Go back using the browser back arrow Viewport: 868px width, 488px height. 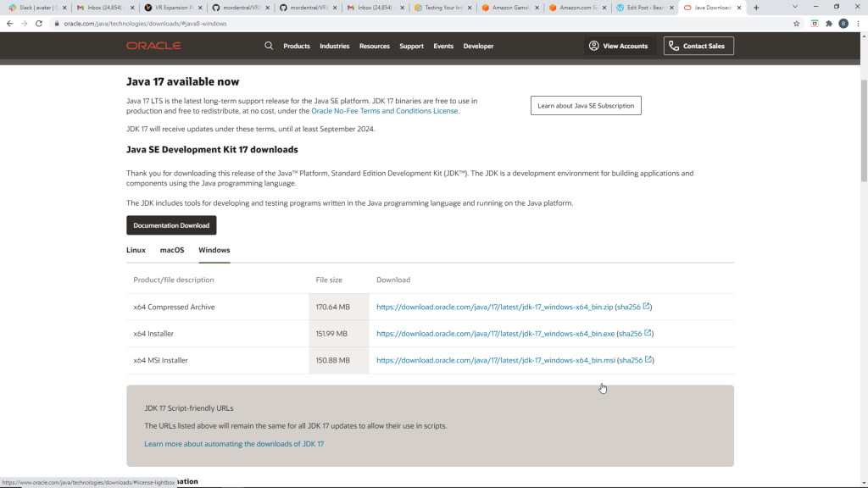point(9,24)
